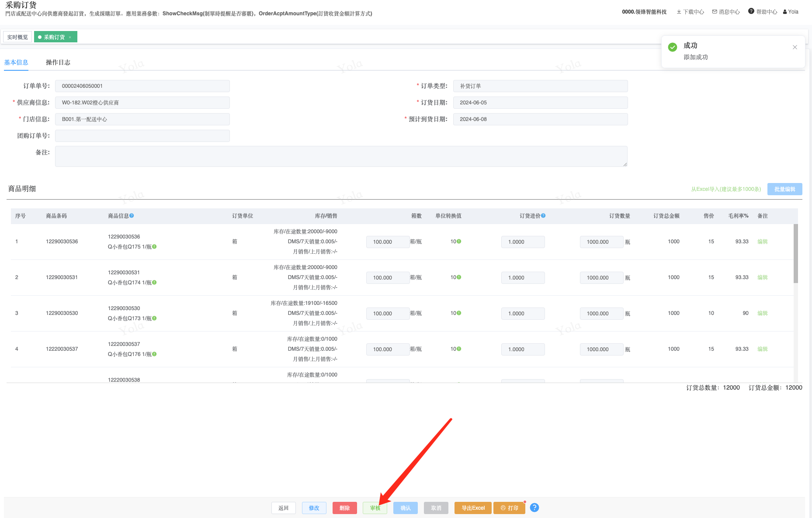Image resolution: width=812 pixels, height=518 pixels.
Task: Click the red 删除 button
Action: pyautogui.click(x=345, y=508)
